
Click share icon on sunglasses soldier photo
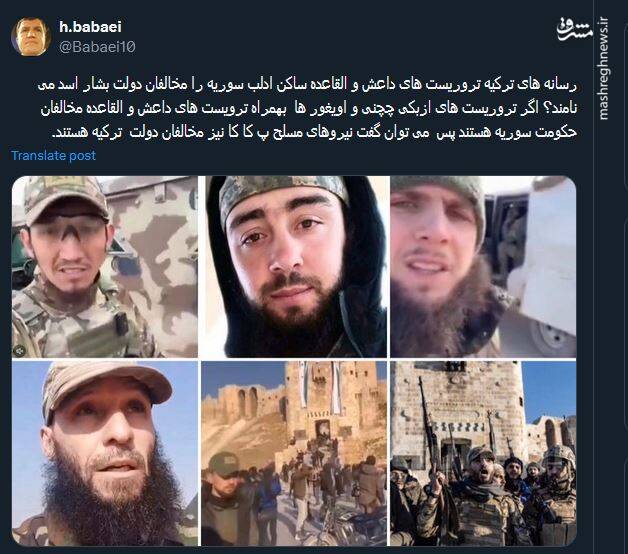click(19, 351)
